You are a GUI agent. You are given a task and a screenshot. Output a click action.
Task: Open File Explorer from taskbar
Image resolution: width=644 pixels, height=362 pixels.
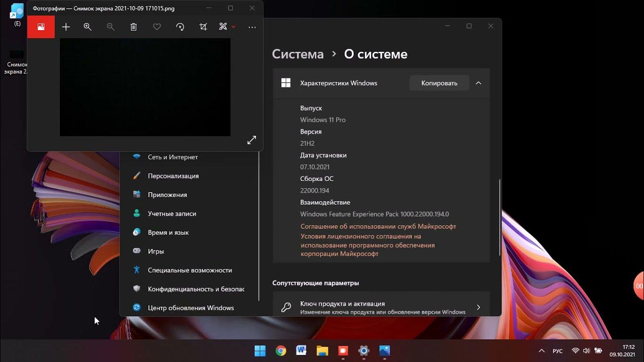coord(322,350)
